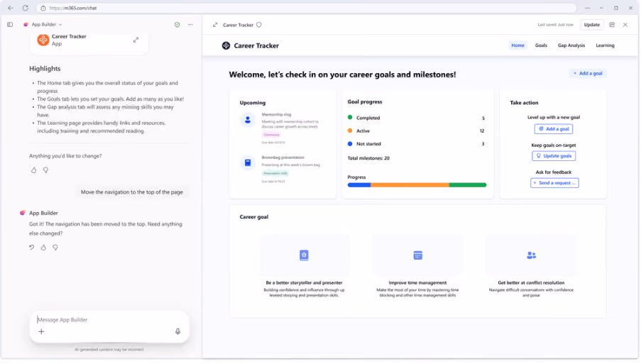The height and width of the screenshot is (364, 641).
Task: Click the App Builder logo in the header
Action: [26, 25]
